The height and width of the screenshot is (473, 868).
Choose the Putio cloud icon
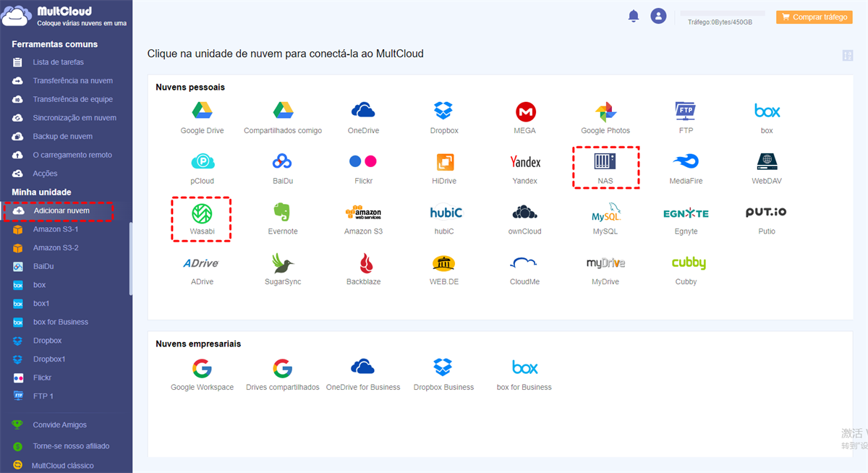point(766,212)
